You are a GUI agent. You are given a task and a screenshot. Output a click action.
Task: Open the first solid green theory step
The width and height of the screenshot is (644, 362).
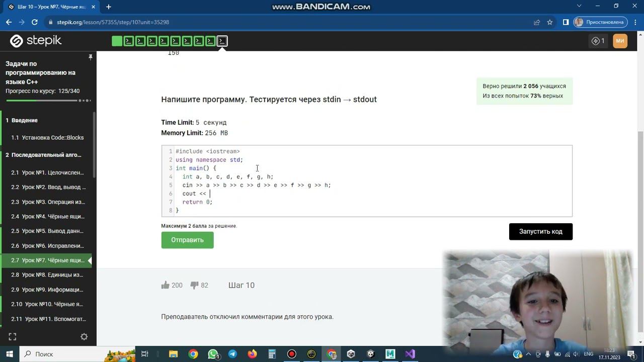(x=117, y=41)
